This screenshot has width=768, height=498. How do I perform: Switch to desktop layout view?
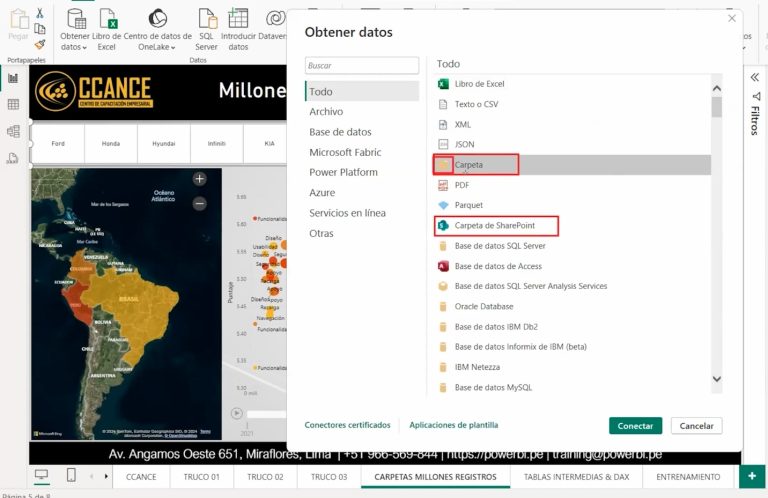[42, 474]
